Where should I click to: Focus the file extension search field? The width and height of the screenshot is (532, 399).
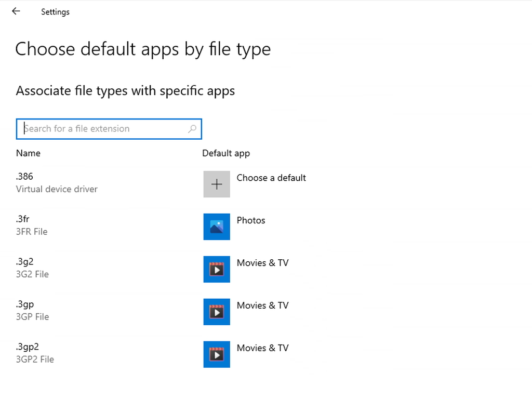[104, 129]
